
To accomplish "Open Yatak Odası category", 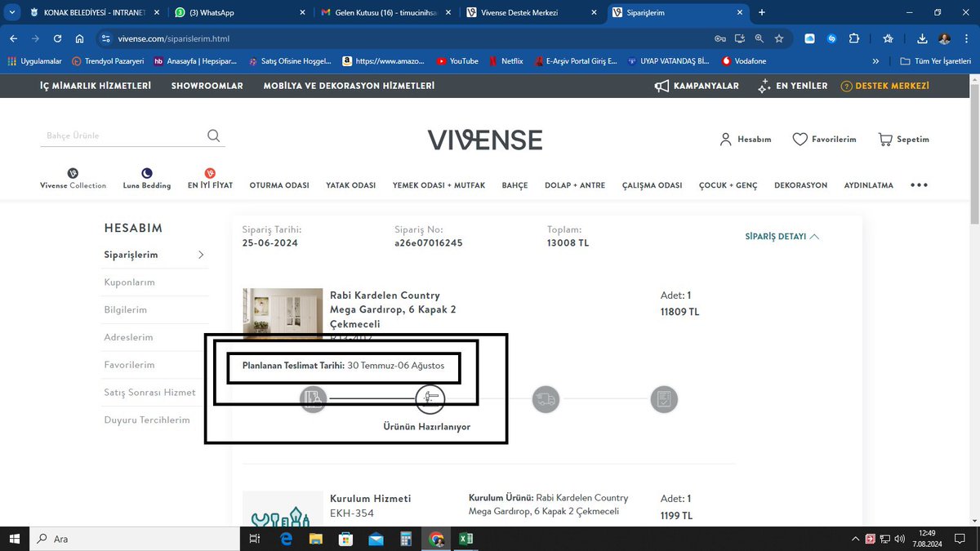I will (x=350, y=185).
